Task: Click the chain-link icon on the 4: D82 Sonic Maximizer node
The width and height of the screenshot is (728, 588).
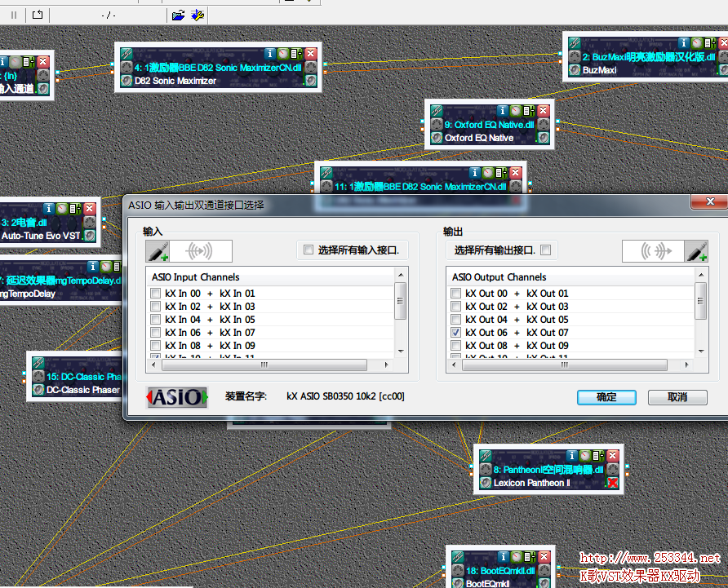Action: (x=127, y=54)
